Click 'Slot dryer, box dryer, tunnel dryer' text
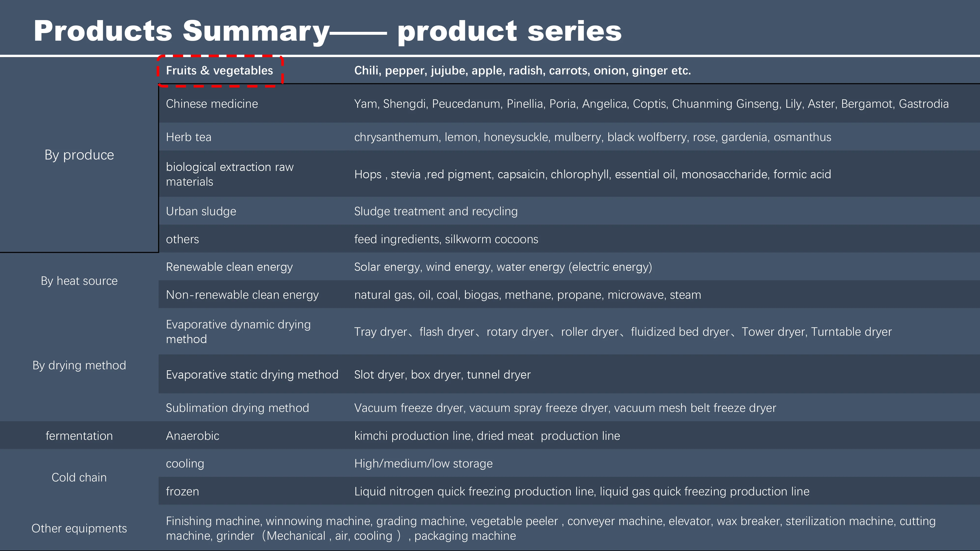The width and height of the screenshot is (980, 551). point(442,375)
